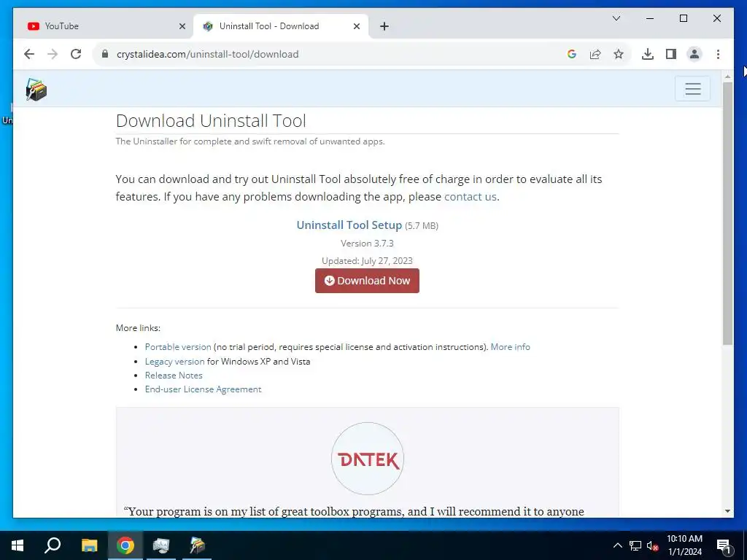The width and height of the screenshot is (747, 560).
Task: Open a new browser tab
Action: pyautogui.click(x=384, y=27)
